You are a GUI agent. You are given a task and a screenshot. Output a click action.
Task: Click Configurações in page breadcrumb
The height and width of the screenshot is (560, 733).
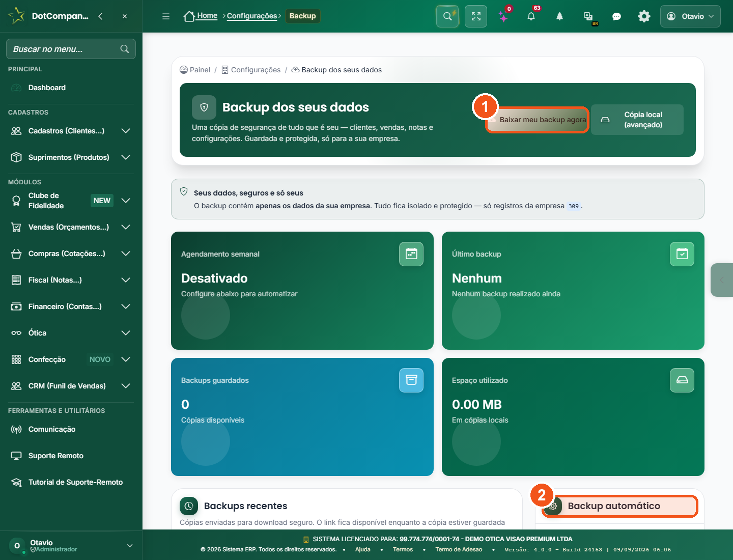click(x=251, y=70)
